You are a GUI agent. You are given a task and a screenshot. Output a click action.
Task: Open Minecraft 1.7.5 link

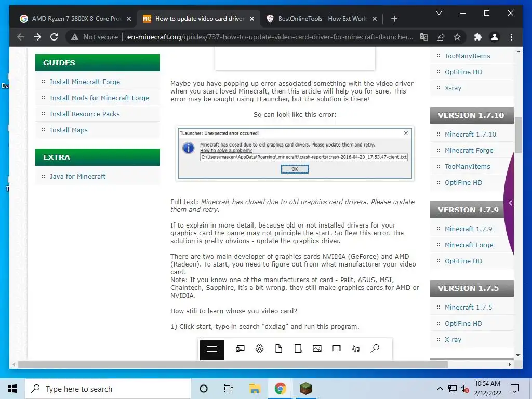[468, 308]
